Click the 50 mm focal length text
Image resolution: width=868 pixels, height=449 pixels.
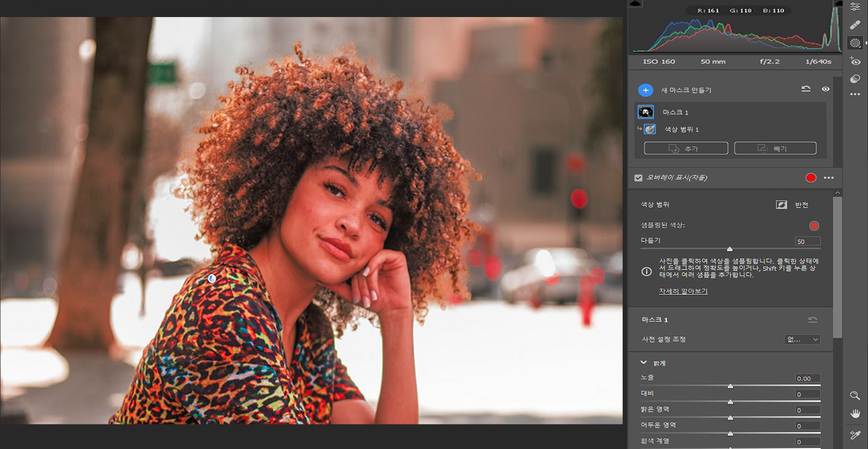(x=713, y=62)
